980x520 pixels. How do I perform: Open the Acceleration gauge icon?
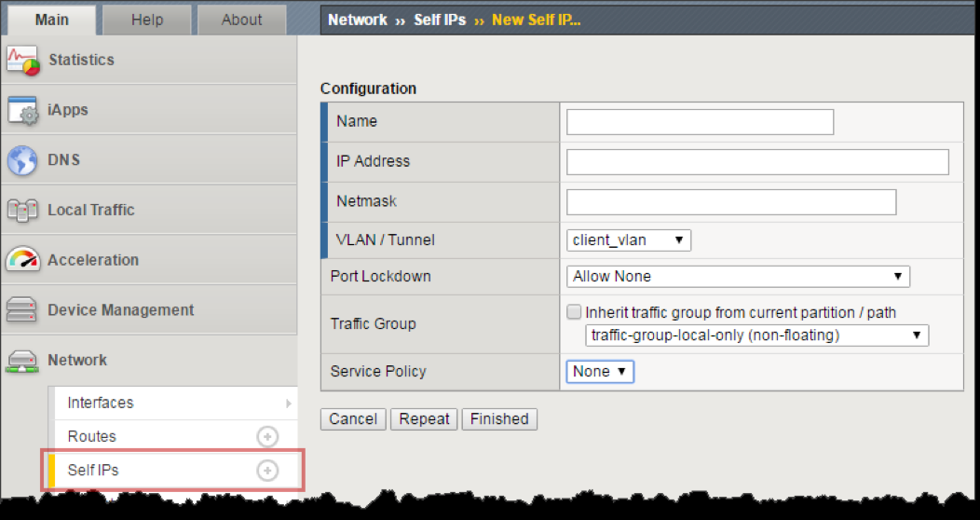click(23, 259)
